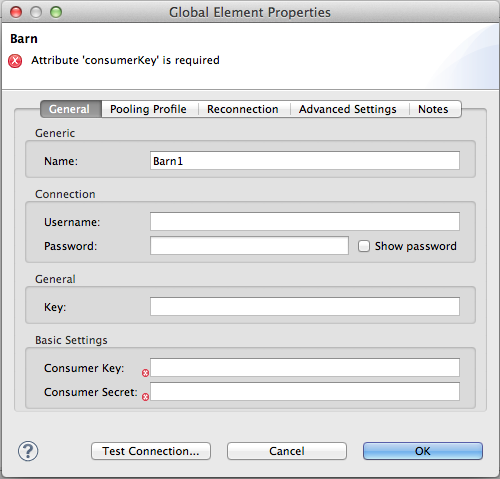Screen dimensions: 500x479
Task: Click the 'Attribute consumerKey is required' message
Action: click(x=125, y=60)
